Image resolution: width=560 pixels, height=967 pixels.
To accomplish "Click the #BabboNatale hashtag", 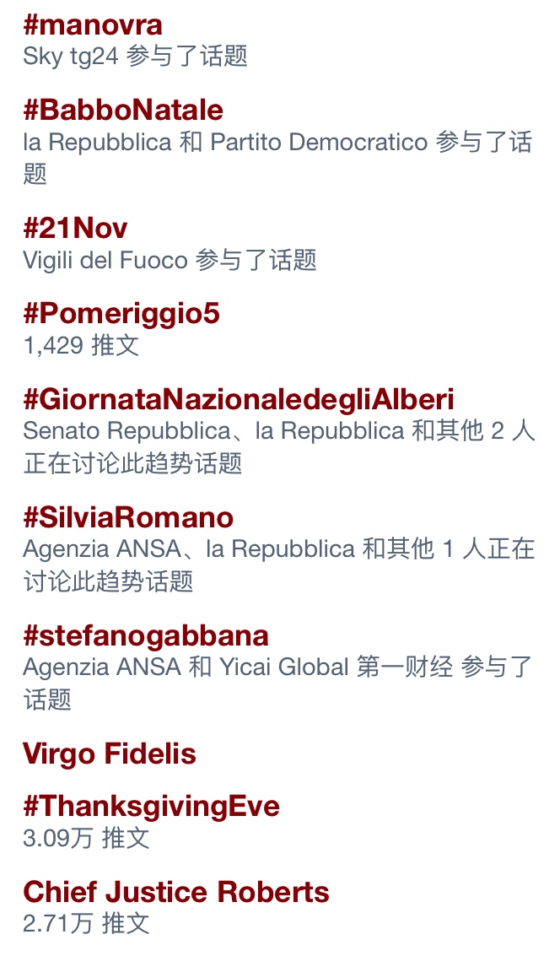I will pos(123,111).
